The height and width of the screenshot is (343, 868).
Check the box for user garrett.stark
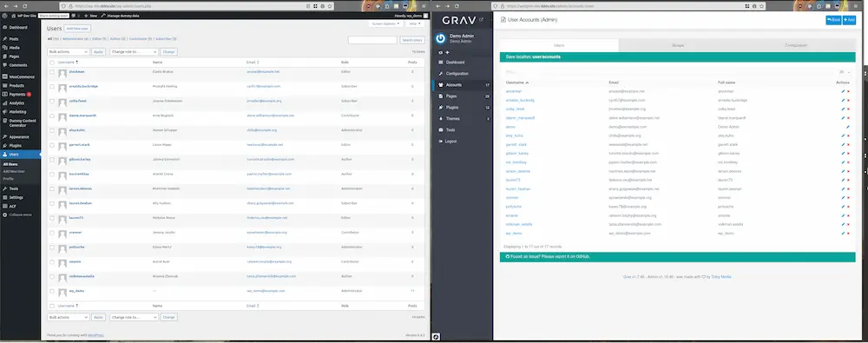click(x=52, y=145)
